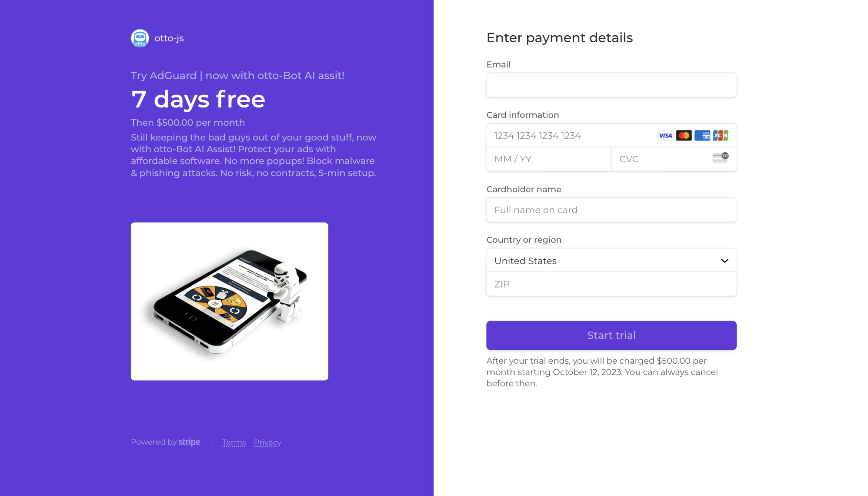This screenshot has height=496, width=868.
Task: Click the American Express icon
Action: point(702,135)
